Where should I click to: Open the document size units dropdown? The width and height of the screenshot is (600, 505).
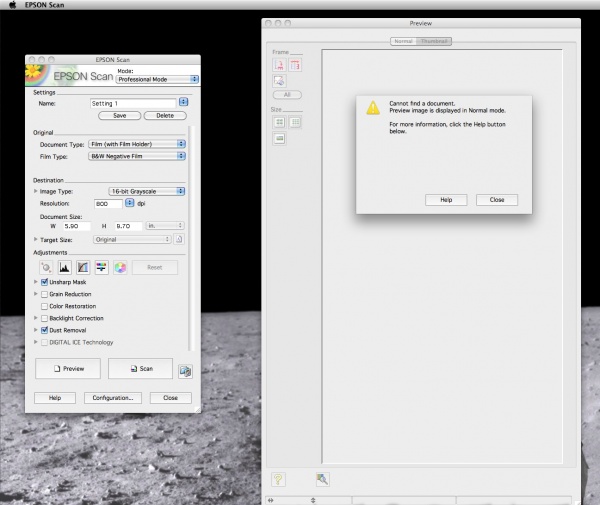[165, 226]
